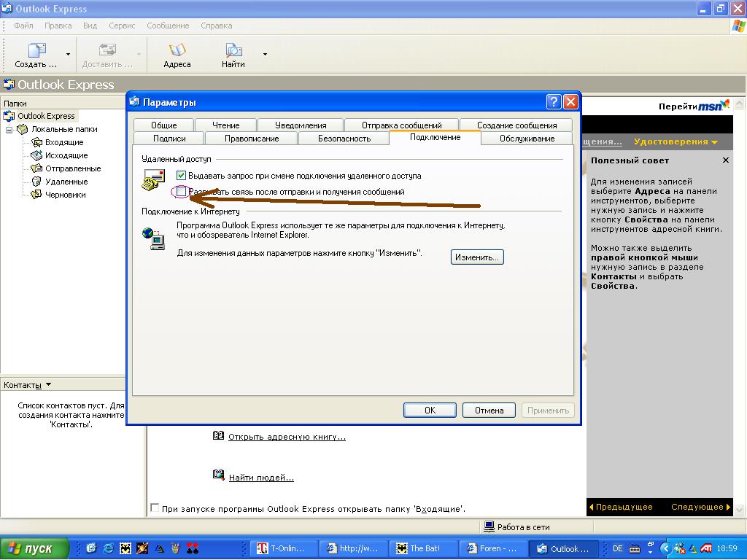Image resolution: width=747 pixels, height=560 pixels.
Task: Toggle the open Входящие at startup checkbox
Action: pyautogui.click(x=154, y=508)
